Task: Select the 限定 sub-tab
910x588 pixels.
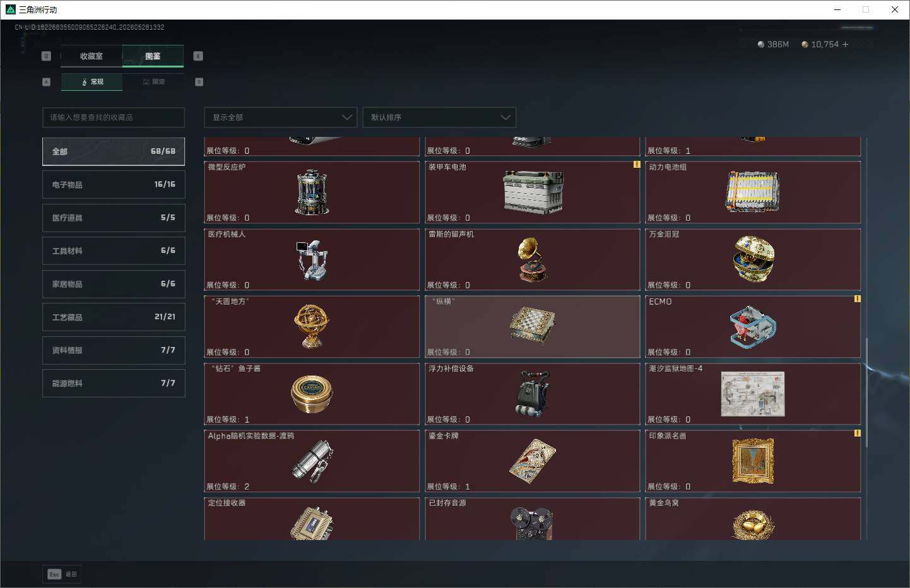Action: coord(154,82)
